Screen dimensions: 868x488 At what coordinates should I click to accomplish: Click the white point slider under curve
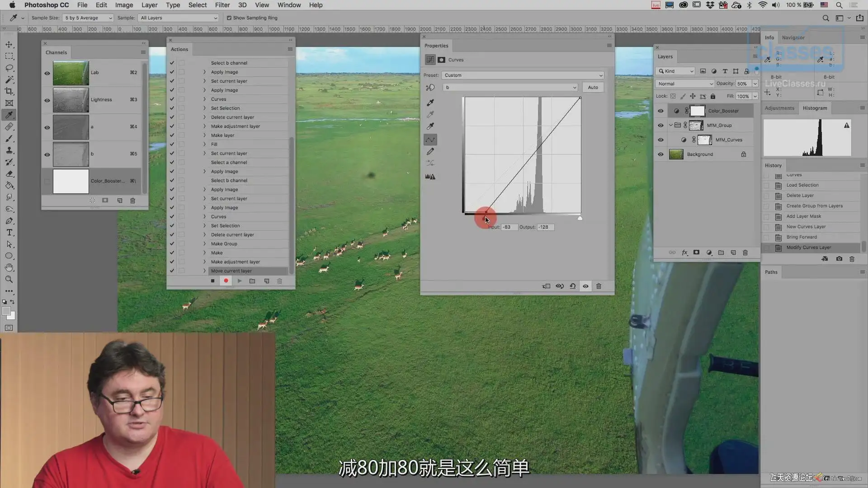click(x=580, y=218)
